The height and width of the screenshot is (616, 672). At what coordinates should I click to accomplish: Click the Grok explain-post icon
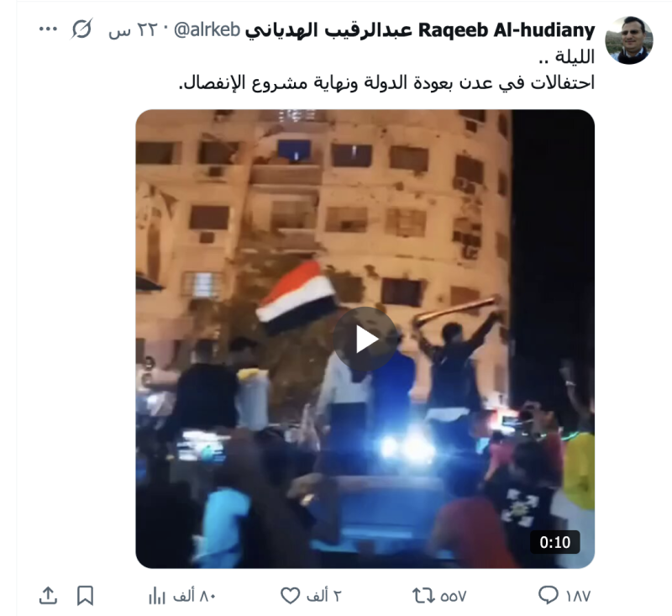(x=81, y=29)
